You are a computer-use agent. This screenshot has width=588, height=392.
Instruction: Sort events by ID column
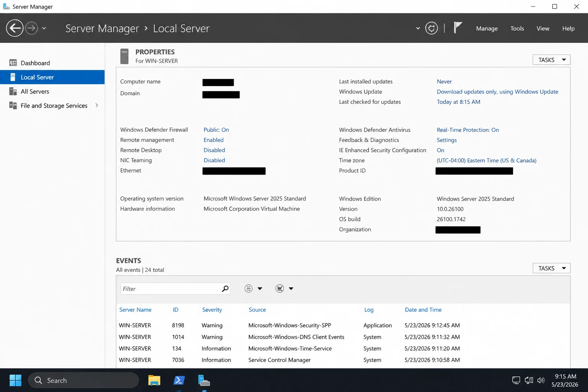(175, 310)
